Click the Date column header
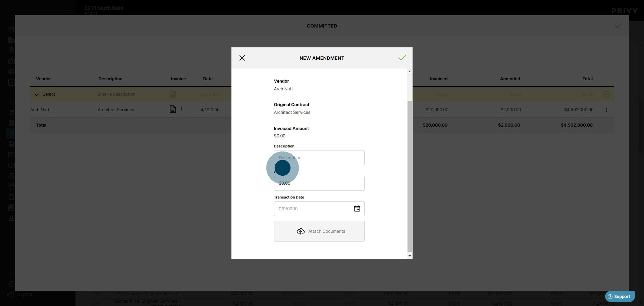644x306 pixels. coord(208,79)
